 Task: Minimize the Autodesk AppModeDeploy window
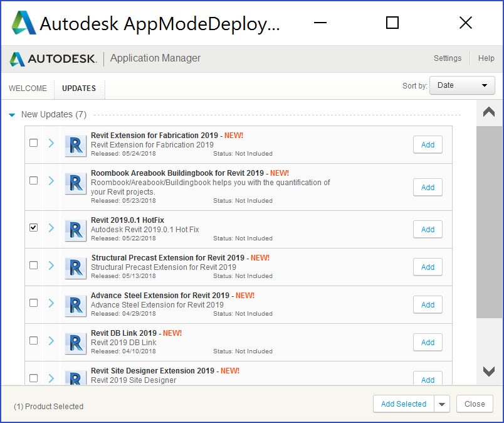[320, 23]
